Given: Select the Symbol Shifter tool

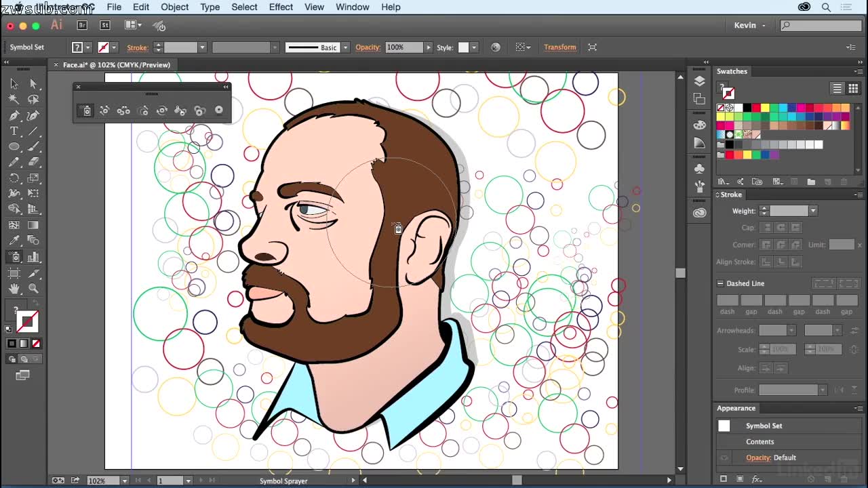Looking at the screenshot, I should tap(104, 110).
